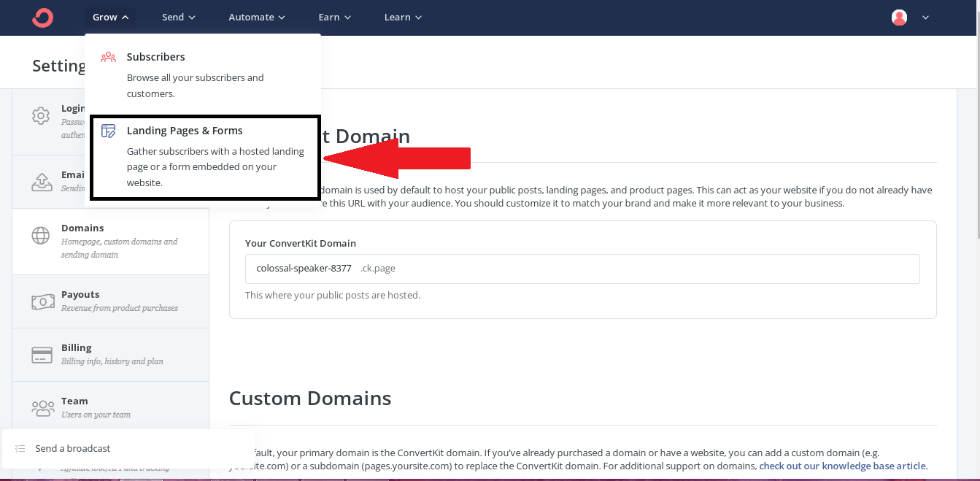Open the Send dropdown menu
Image resolution: width=980 pixels, height=481 pixels.
coord(179,17)
